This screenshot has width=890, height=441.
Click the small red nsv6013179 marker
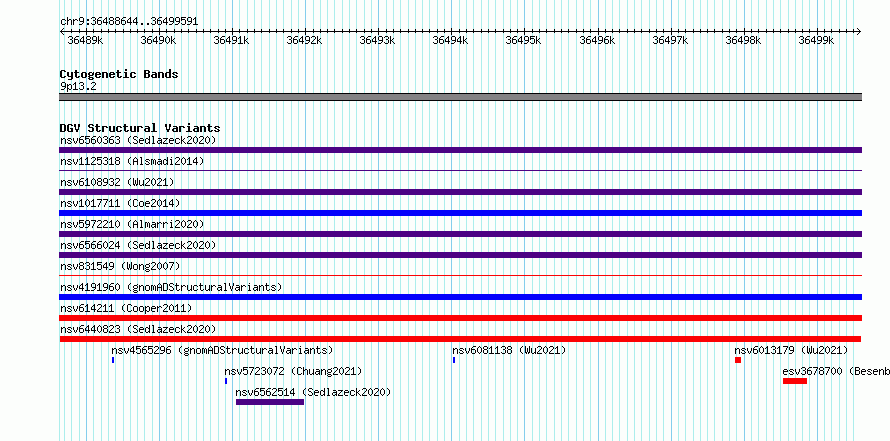(738, 360)
